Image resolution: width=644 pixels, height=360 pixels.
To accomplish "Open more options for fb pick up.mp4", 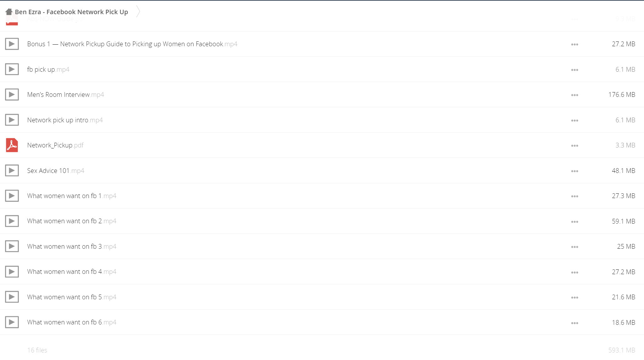I will (x=575, y=70).
